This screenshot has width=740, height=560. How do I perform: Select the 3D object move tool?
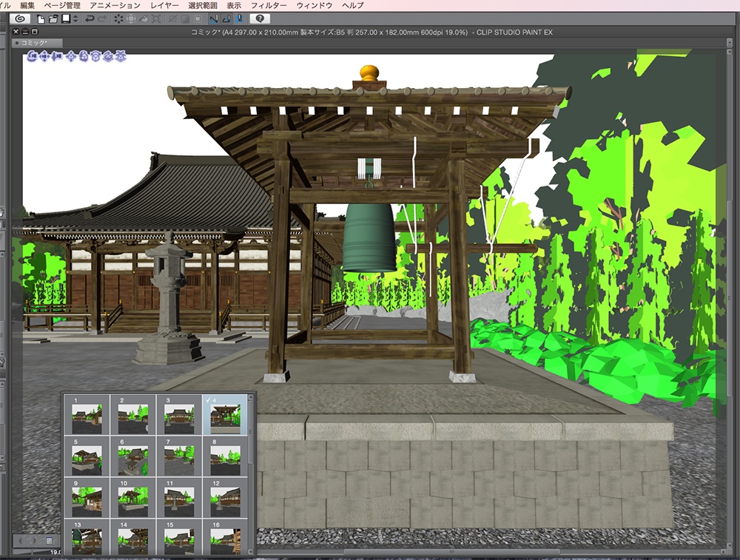pyautogui.click(x=72, y=56)
